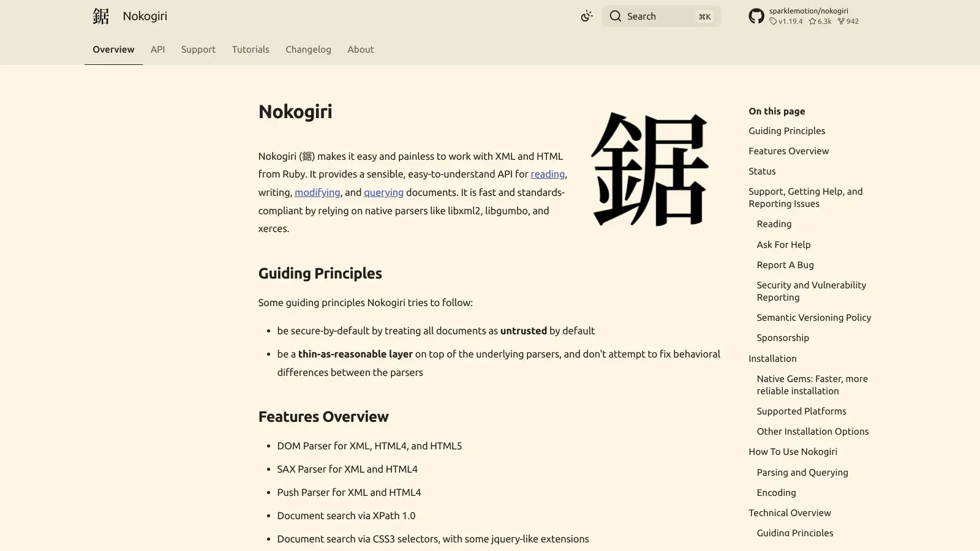This screenshot has width=980, height=551.
Task: Click the 6.3k stars indicator
Action: (820, 21)
